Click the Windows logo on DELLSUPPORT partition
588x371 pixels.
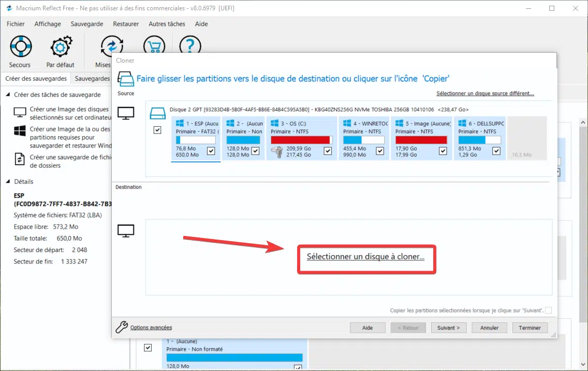point(462,123)
